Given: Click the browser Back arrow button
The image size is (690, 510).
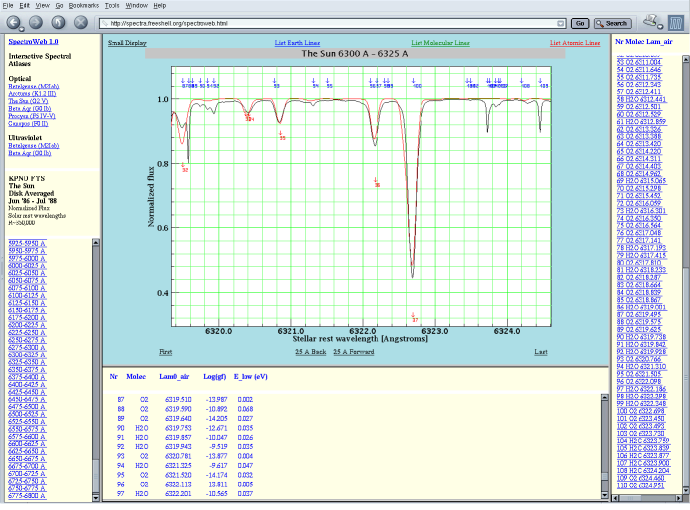Looking at the screenshot, I should [13, 22].
